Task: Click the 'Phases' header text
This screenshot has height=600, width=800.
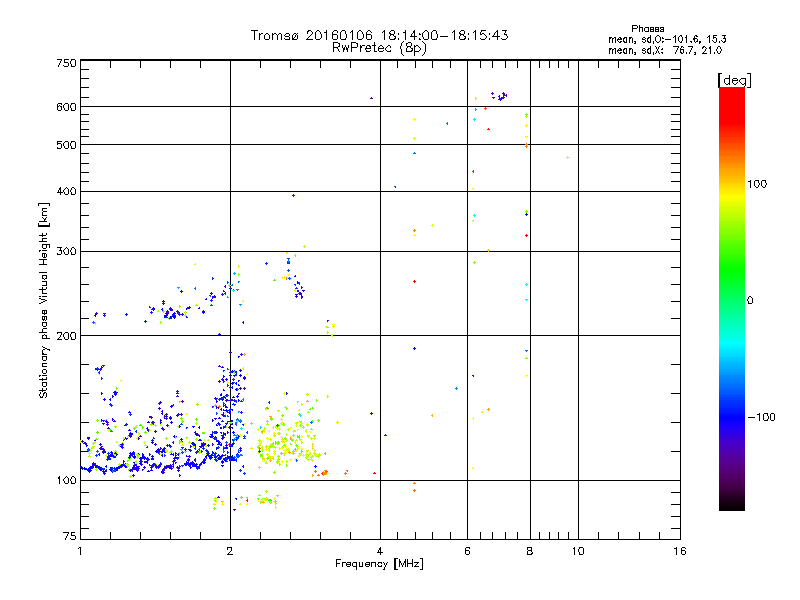Action: [x=647, y=29]
